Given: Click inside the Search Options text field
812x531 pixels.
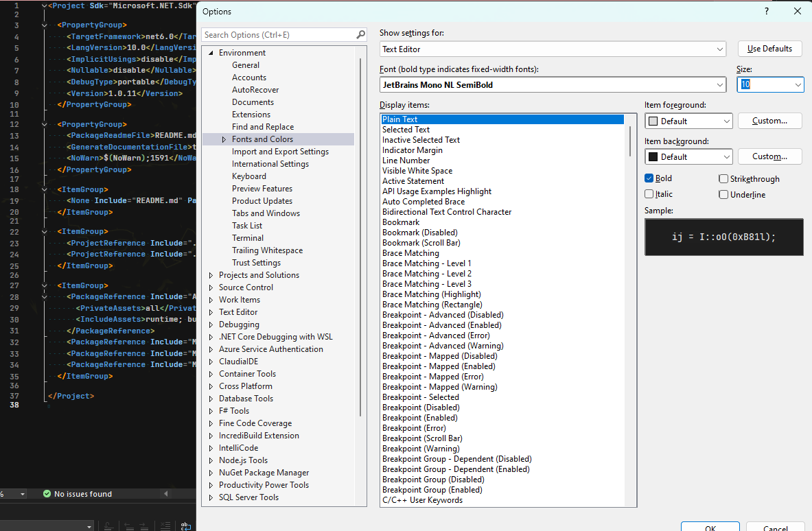Looking at the screenshot, I should tap(278, 35).
